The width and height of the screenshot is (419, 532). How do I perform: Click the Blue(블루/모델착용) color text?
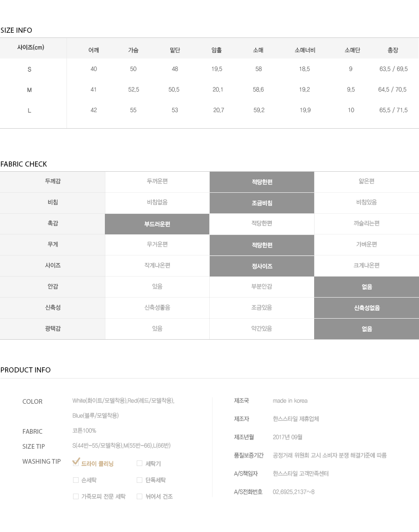96,415
